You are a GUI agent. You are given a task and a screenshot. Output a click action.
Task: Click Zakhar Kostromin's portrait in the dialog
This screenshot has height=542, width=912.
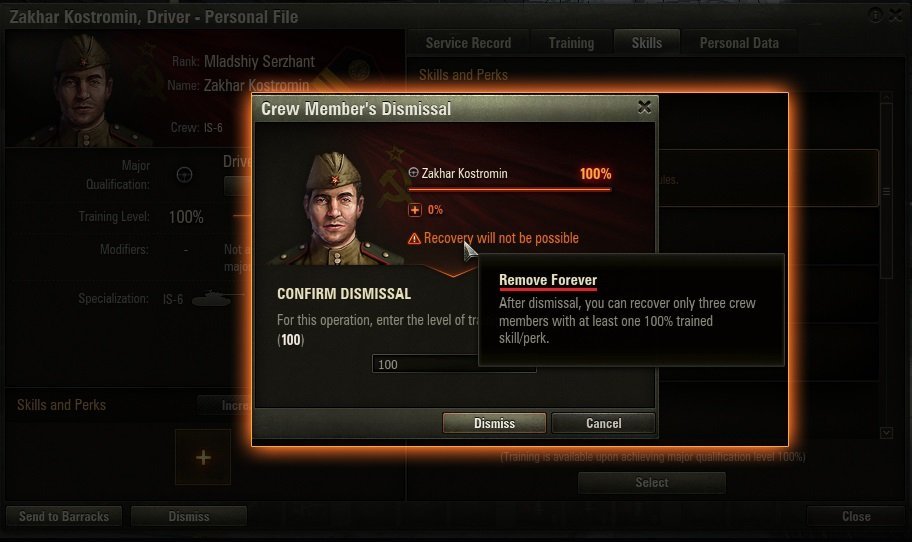[x=334, y=208]
